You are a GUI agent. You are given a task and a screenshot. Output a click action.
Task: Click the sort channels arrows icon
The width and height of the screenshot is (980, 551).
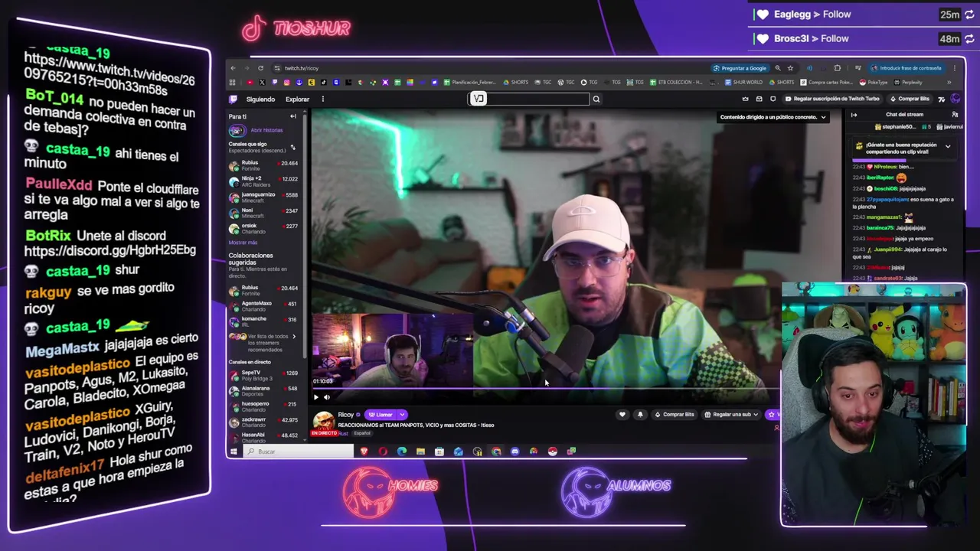click(292, 147)
